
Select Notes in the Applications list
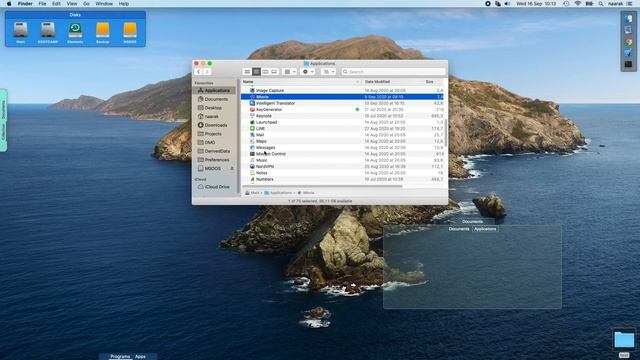(x=342, y=173)
